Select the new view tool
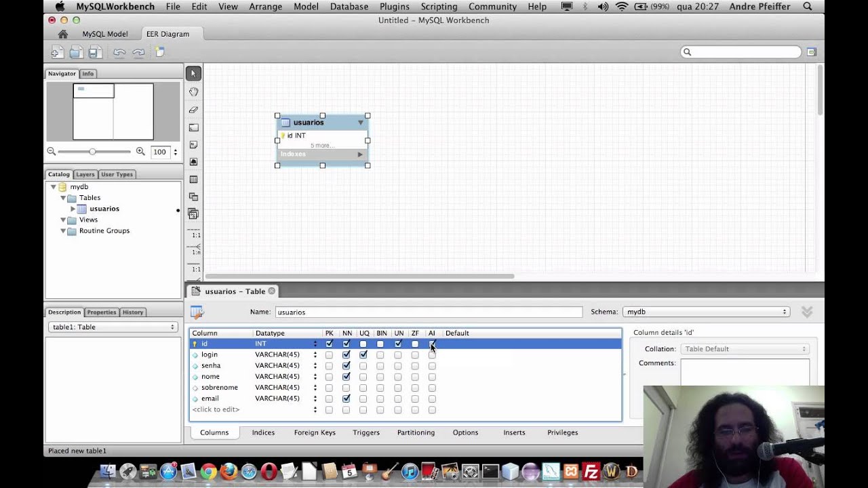The image size is (868, 488). pyautogui.click(x=193, y=197)
